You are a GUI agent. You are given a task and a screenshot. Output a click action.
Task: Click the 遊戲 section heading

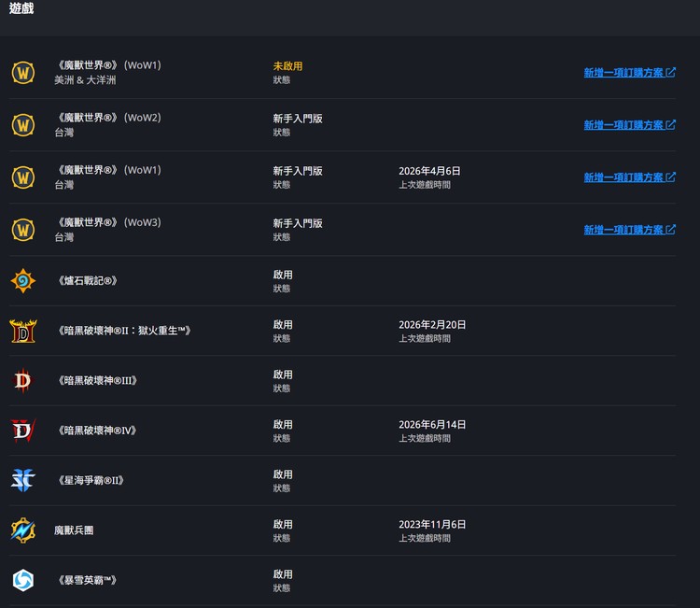pos(21,8)
